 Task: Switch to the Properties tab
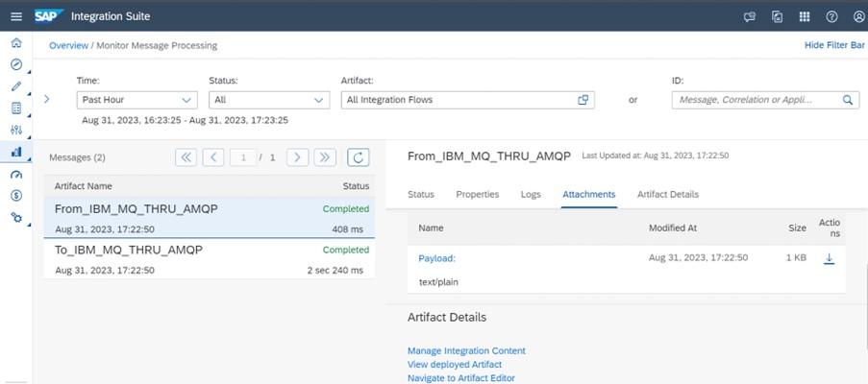coord(477,195)
